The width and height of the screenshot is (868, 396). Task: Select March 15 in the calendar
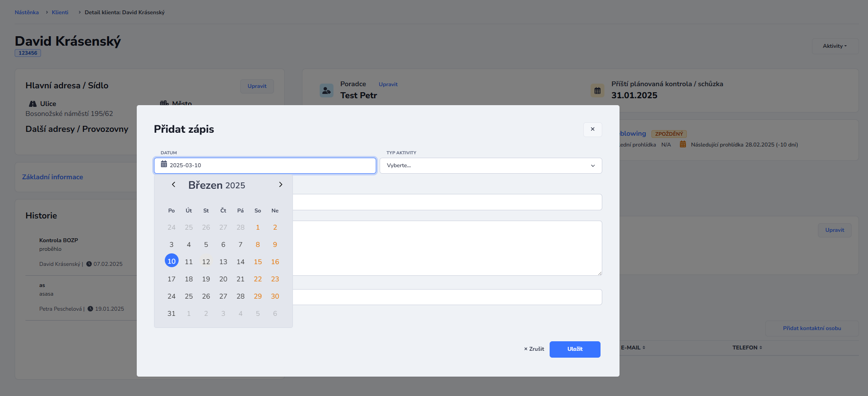pyautogui.click(x=258, y=262)
